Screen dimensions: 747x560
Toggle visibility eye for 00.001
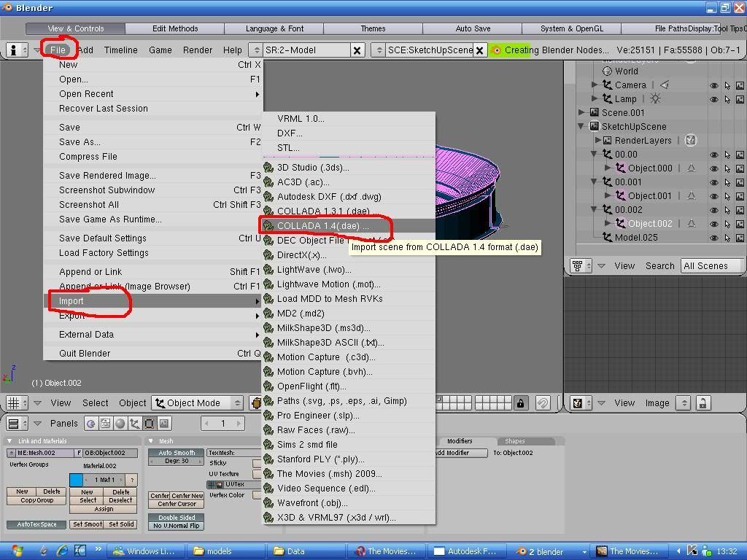(x=714, y=182)
